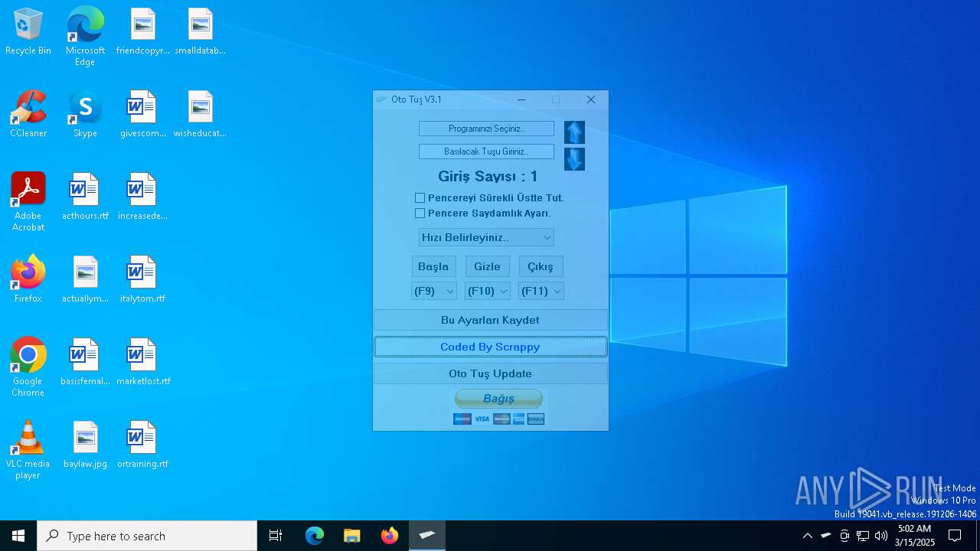
Task: Select the friendcopyr... image file
Action: coord(142,32)
